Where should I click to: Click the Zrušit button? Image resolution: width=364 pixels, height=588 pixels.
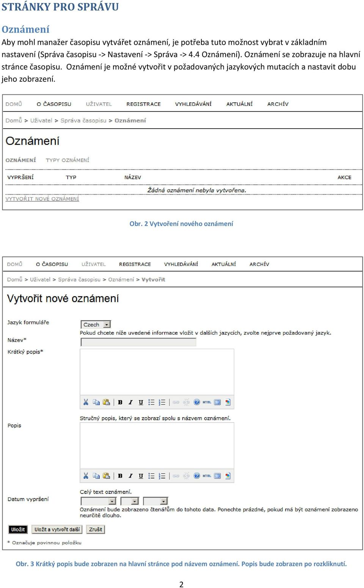[96, 529]
